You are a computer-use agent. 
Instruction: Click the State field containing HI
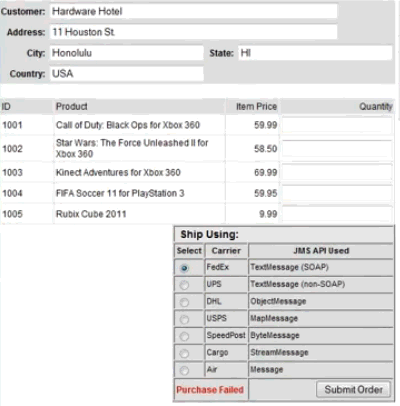tap(315, 53)
